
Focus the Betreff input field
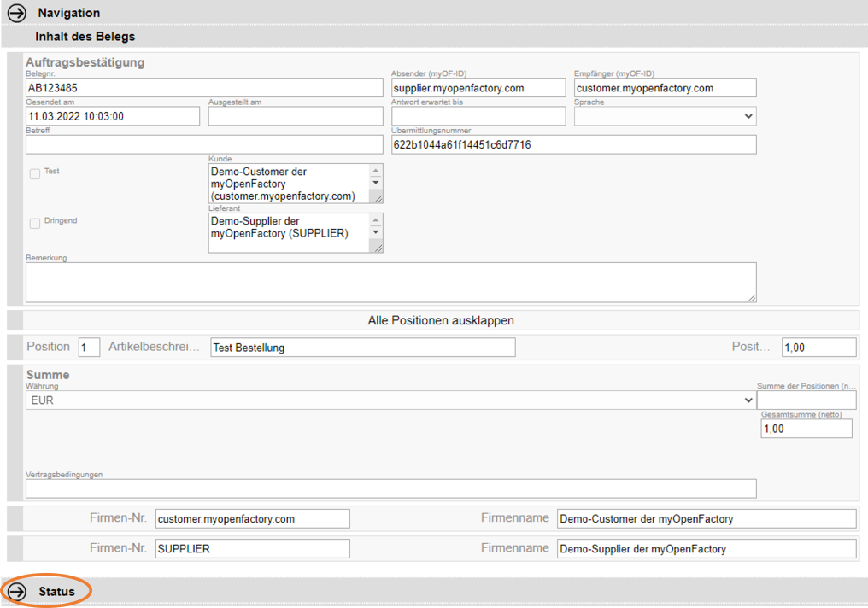tap(204, 144)
